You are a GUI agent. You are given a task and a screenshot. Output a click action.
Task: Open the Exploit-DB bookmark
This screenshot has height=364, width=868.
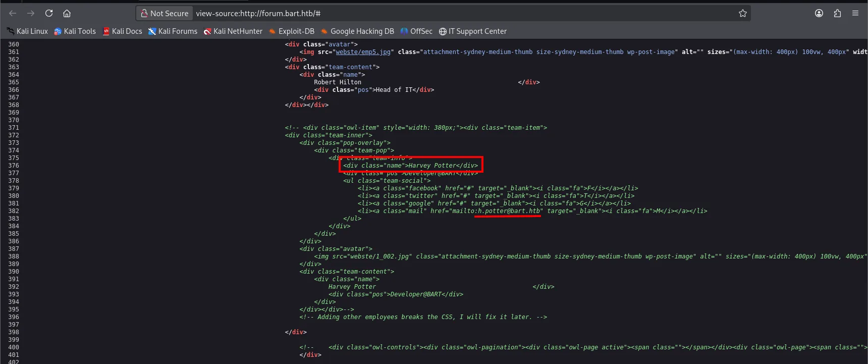pos(292,31)
